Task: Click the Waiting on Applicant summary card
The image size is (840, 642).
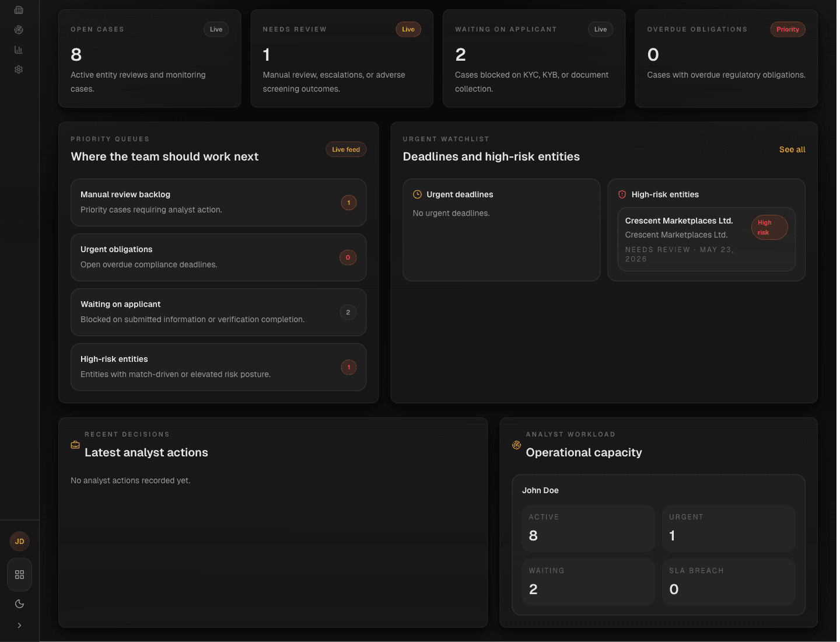Action: [534, 58]
